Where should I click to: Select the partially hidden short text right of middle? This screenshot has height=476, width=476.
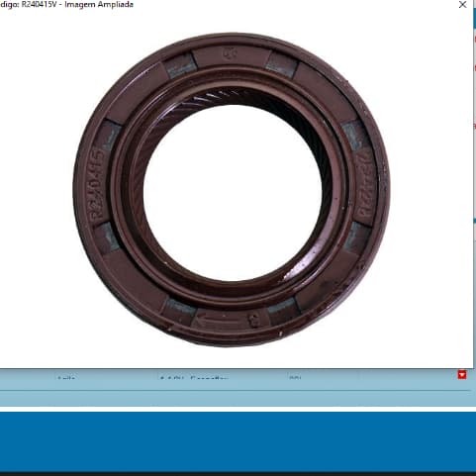point(295,378)
